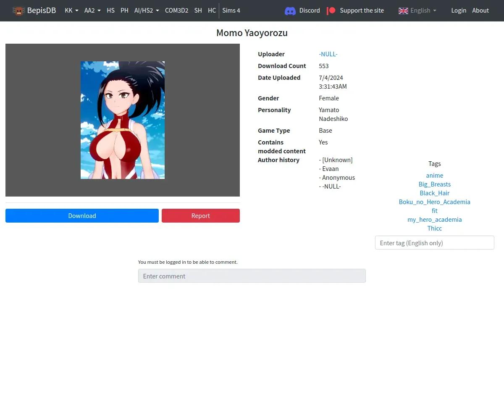Open the Discord link text
504x420 pixels.
(310, 10)
